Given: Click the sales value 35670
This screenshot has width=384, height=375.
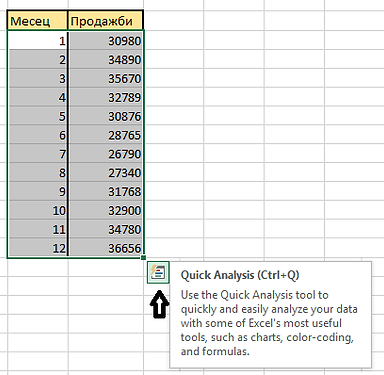Looking at the screenshot, I should pyautogui.click(x=106, y=78).
